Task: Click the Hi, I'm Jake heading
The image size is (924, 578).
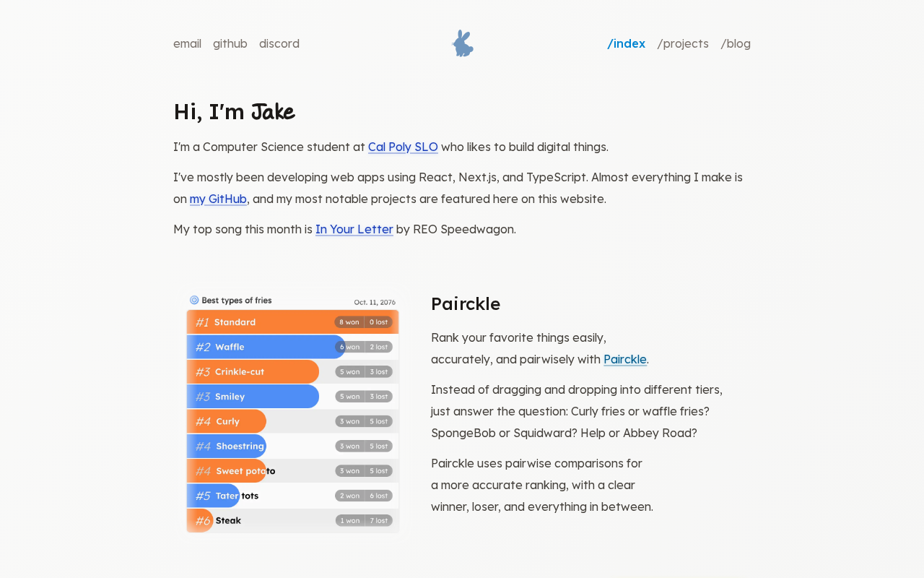Action: [234, 112]
